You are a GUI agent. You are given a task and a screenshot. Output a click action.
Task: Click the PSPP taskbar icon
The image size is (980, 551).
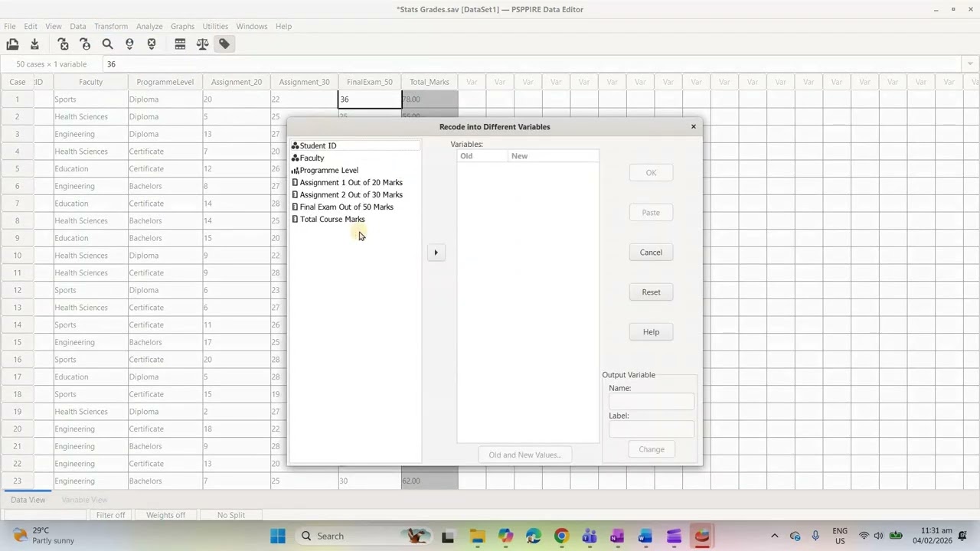point(701,536)
